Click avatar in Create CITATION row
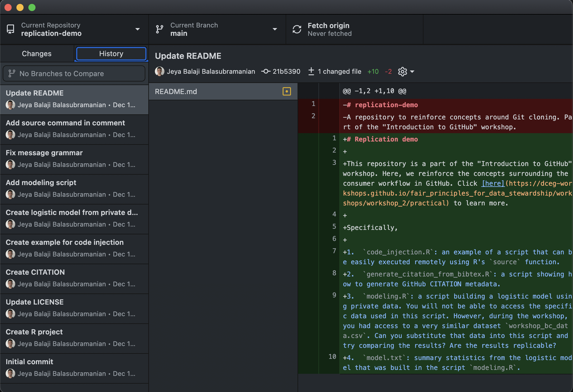Image resolution: width=573 pixels, height=392 pixels. click(10, 284)
